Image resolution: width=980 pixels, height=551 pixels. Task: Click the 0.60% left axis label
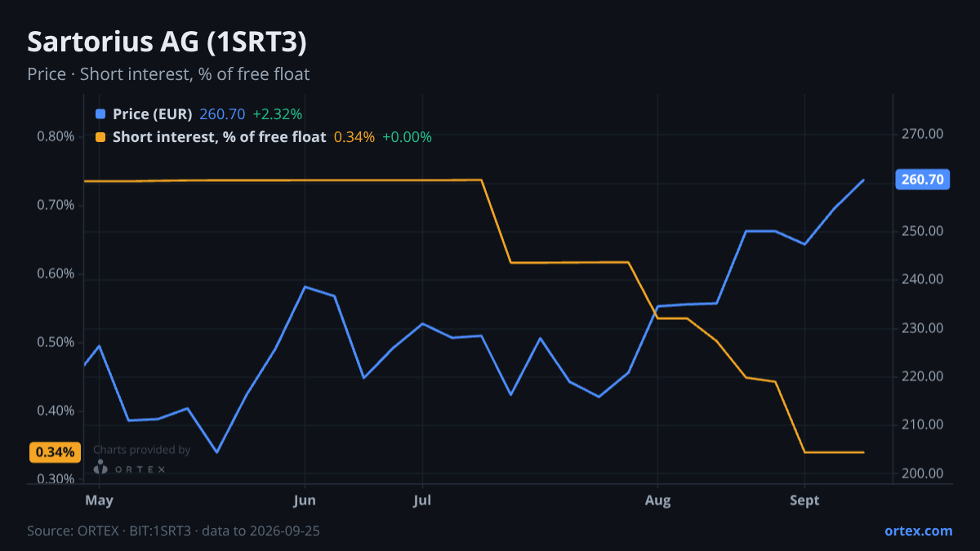coord(56,273)
